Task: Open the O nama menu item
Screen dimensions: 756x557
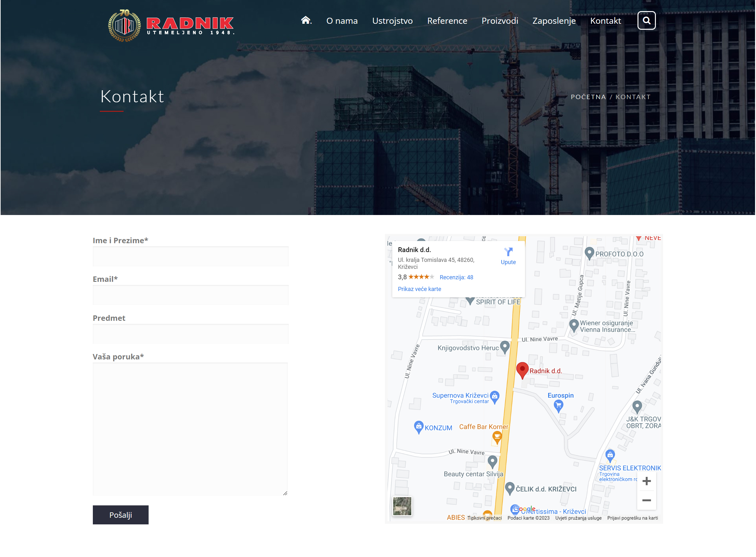Action: [342, 21]
